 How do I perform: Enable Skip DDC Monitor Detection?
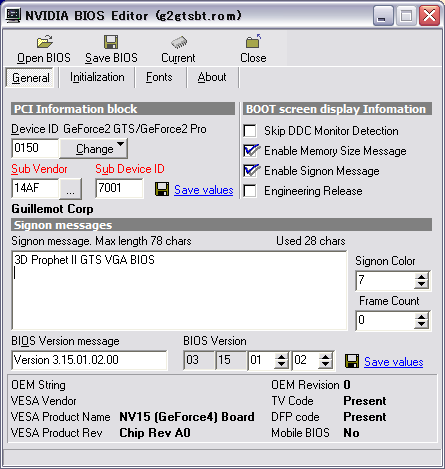[250, 131]
